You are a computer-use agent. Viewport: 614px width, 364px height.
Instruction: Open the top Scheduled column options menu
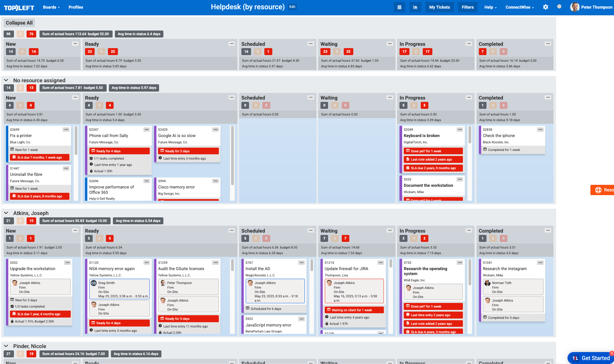point(311,44)
